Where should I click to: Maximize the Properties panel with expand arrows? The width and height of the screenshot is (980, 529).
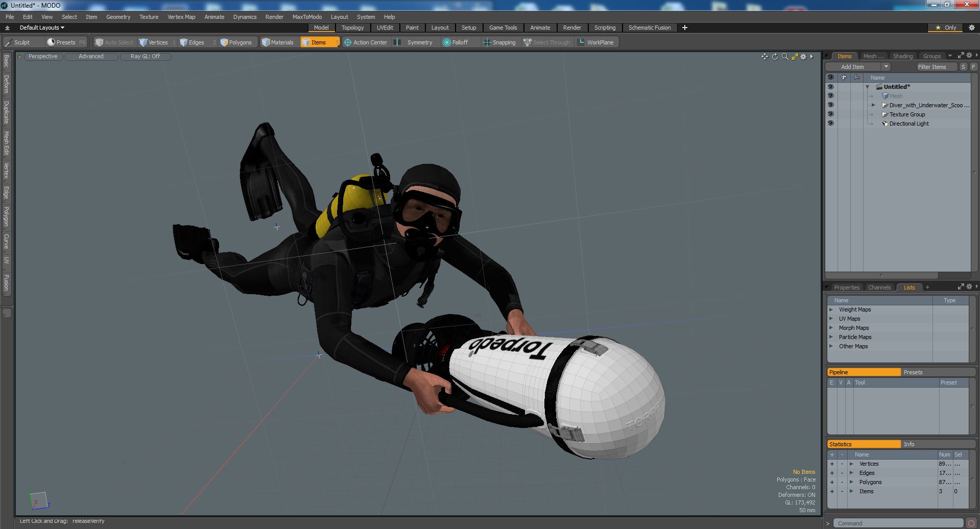point(961,287)
